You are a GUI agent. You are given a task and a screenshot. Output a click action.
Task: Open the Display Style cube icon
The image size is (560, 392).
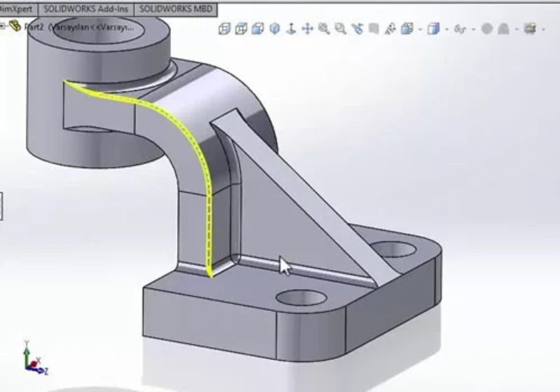click(433, 29)
